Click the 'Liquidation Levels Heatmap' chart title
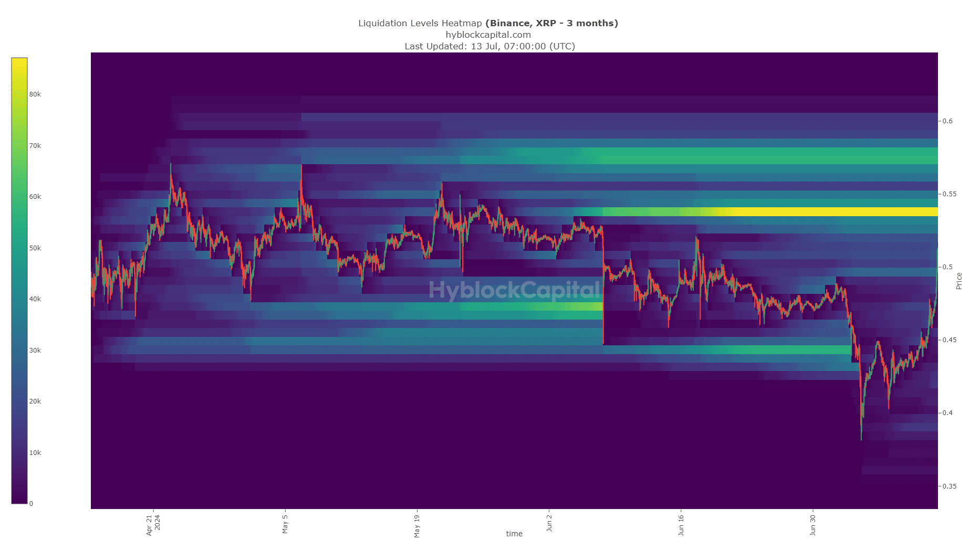The width and height of the screenshot is (980, 551). [x=488, y=23]
